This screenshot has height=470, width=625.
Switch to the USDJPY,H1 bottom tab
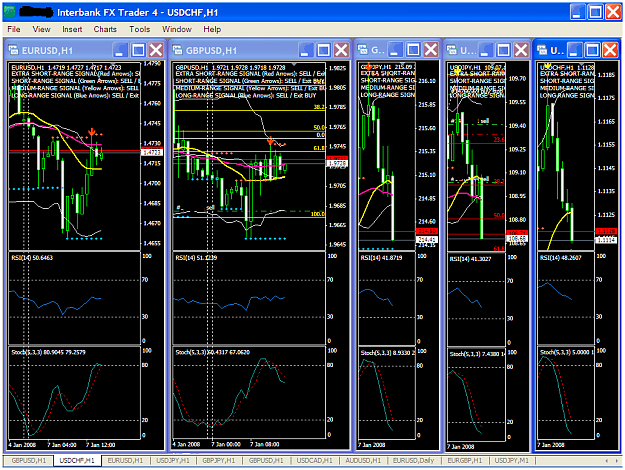[x=173, y=460]
